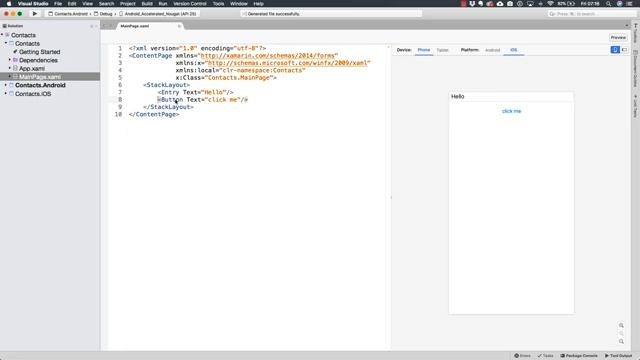The image size is (640, 360).
Task: Navigate back with the editor left arrow
Action: (x=104, y=26)
